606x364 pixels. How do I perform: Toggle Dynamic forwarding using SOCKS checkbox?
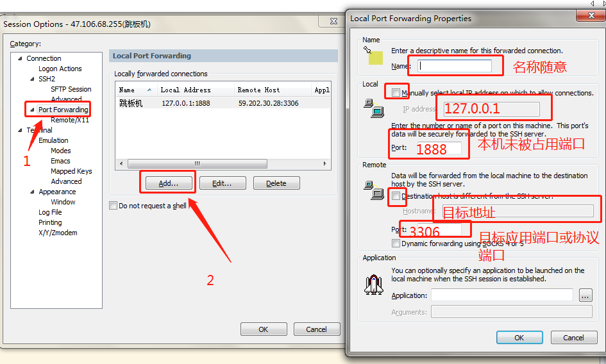click(396, 244)
